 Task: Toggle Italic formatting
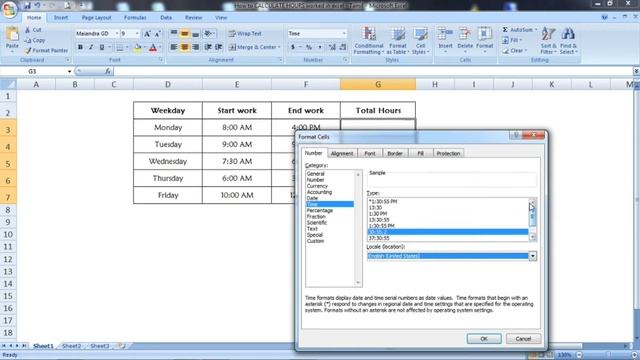coord(91,47)
